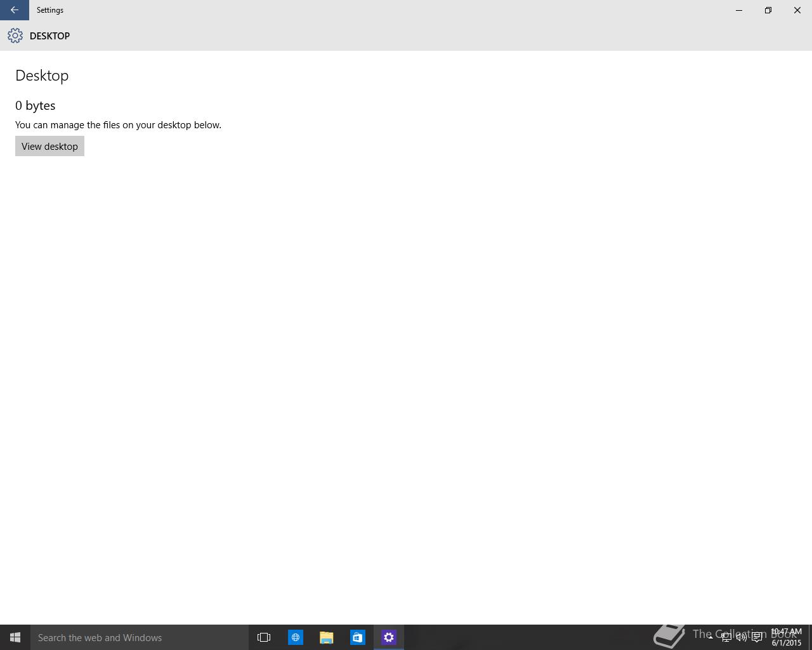Show hidden system tray icons

[x=710, y=637]
